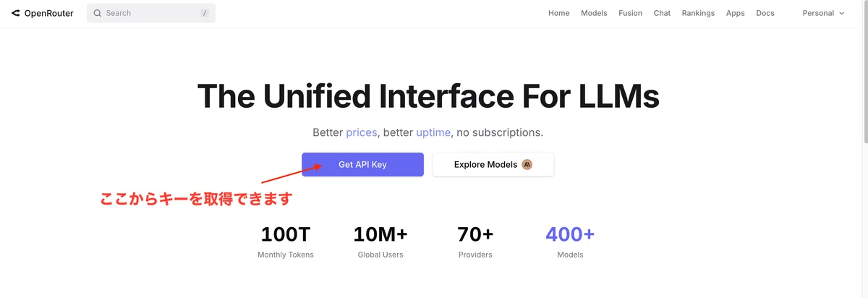Open the Home nav item
Screen dimensions: 868x298
coord(558,13)
